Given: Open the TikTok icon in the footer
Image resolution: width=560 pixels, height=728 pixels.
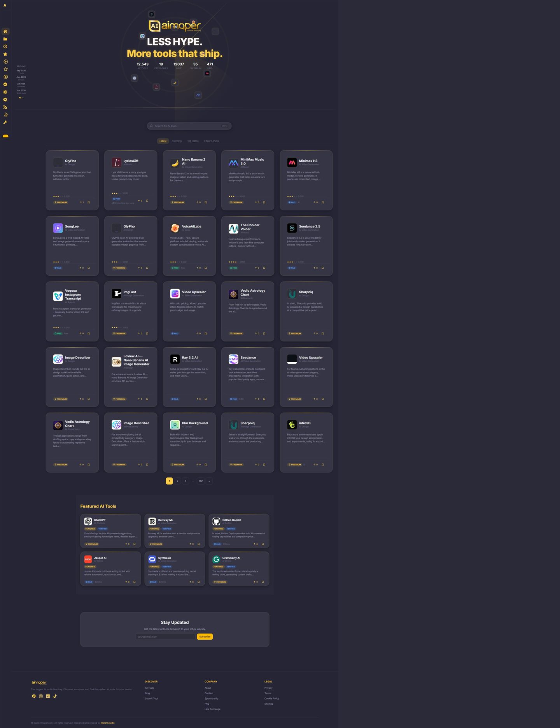Looking at the screenshot, I should pyautogui.click(x=55, y=696).
